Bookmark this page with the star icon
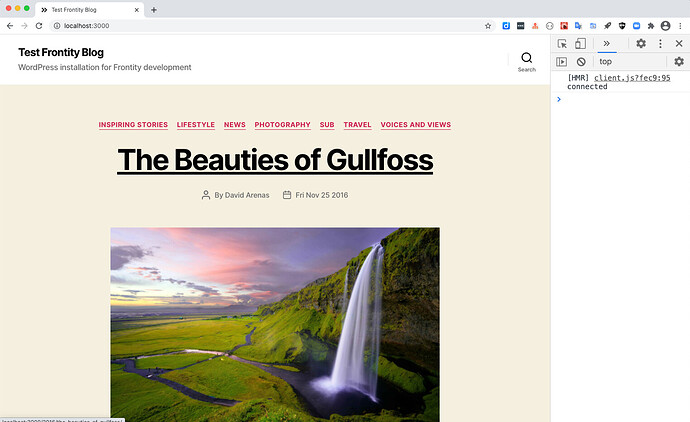The width and height of the screenshot is (690, 422). 488,25
